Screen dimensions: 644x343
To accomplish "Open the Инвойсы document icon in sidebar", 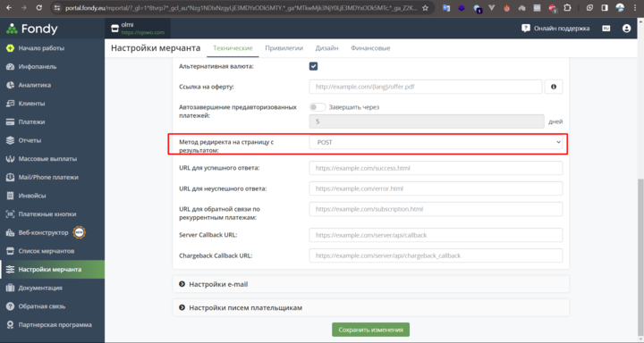I will tap(10, 196).
